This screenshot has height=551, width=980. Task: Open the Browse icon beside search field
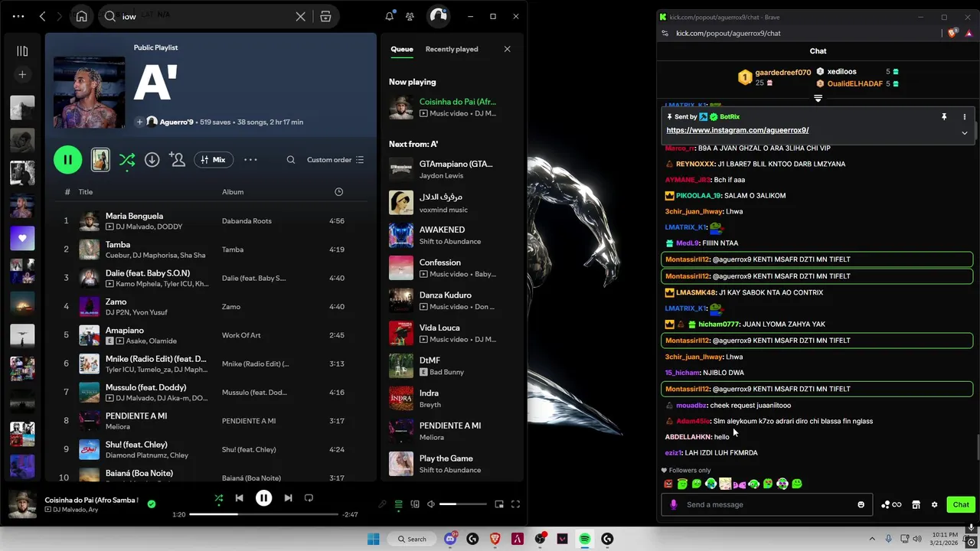tap(325, 16)
